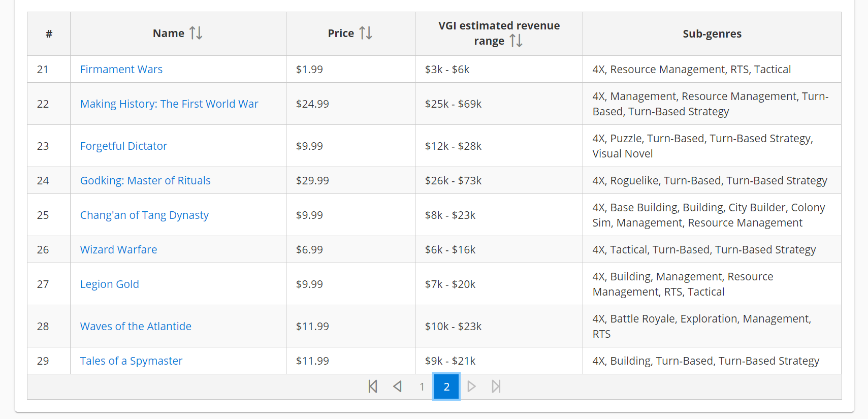The width and height of the screenshot is (868, 419).
Task: Open Waves of the Atlantide link
Action: point(136,326)
